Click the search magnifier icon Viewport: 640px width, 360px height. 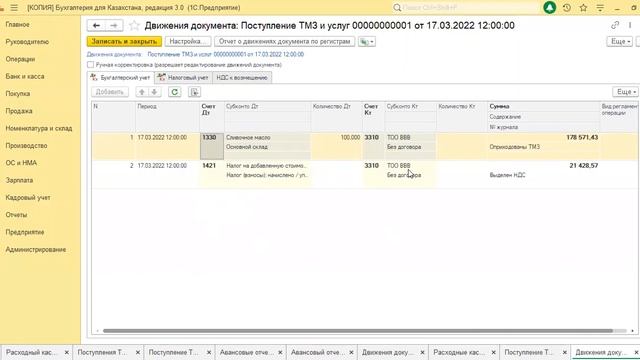click(397, 7)
